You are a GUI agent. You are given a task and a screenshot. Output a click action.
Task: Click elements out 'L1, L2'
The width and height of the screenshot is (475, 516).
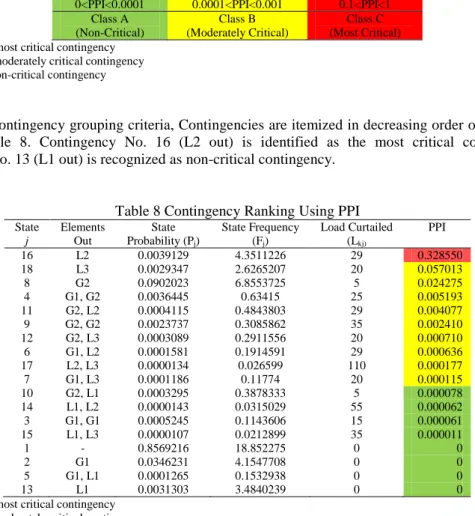click(82, 407)
